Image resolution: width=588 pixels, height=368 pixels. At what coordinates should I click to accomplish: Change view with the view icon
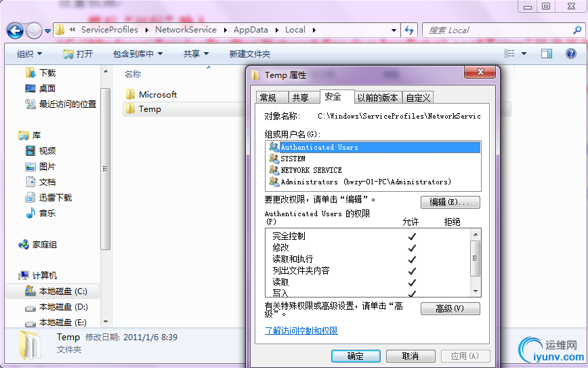(x=509, y=54)
